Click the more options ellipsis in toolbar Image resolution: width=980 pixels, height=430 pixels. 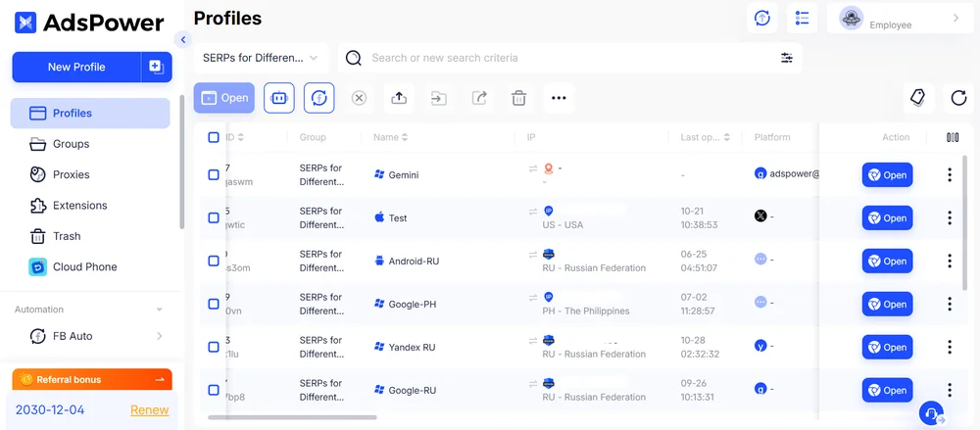(559, 98)
